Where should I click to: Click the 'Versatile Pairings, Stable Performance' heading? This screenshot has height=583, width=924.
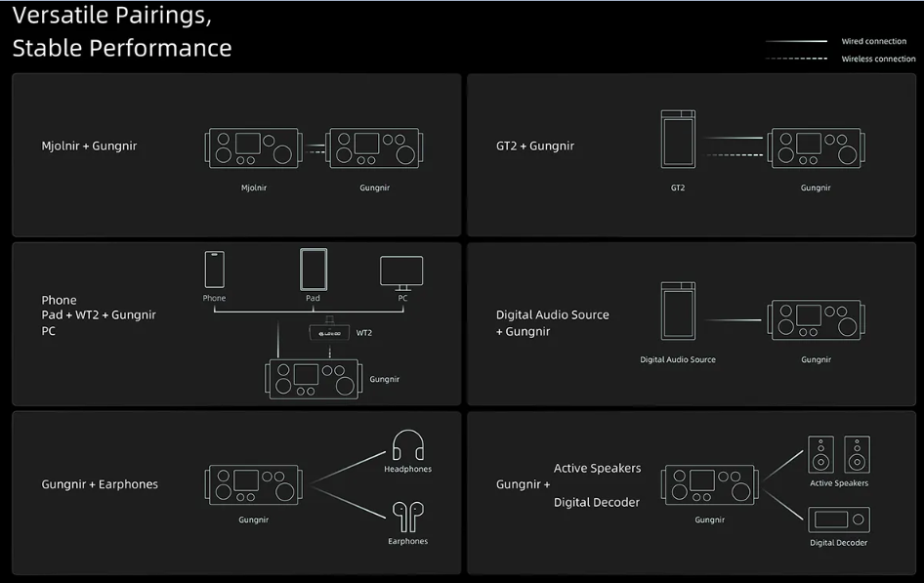click(122, 31)
